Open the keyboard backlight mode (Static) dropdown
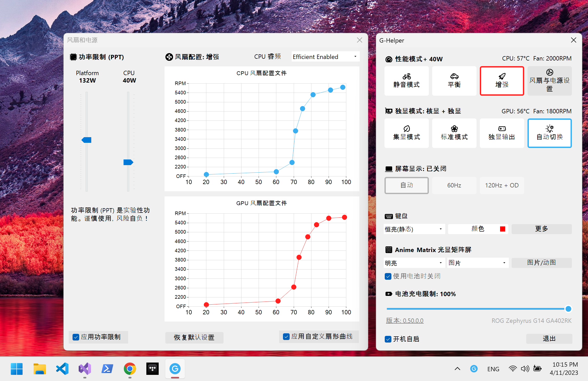The width and height of the screenshot is (588, 381). coord(414,229)
